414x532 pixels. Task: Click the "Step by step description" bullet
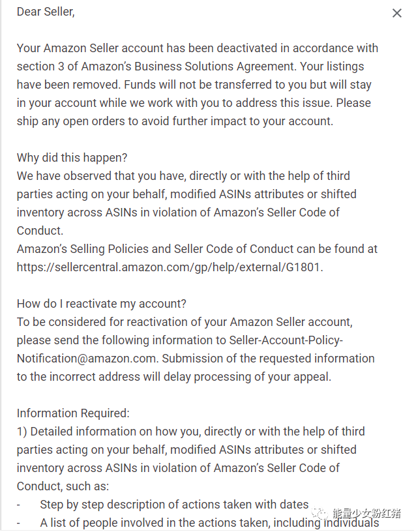point(174,505)
